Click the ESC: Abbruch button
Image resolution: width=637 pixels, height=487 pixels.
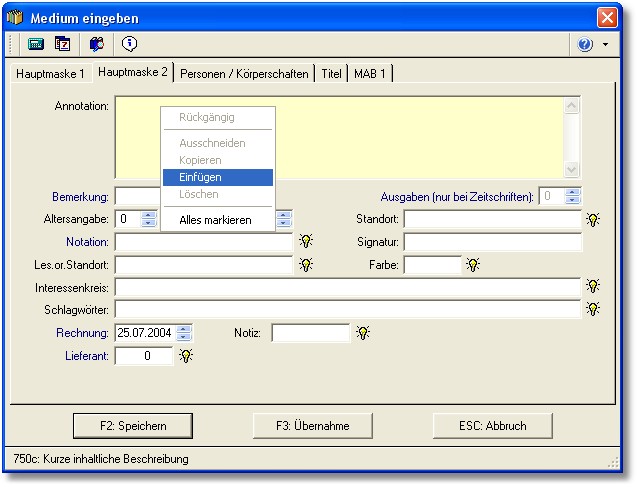pyautogui.click(x=492, y=425)
